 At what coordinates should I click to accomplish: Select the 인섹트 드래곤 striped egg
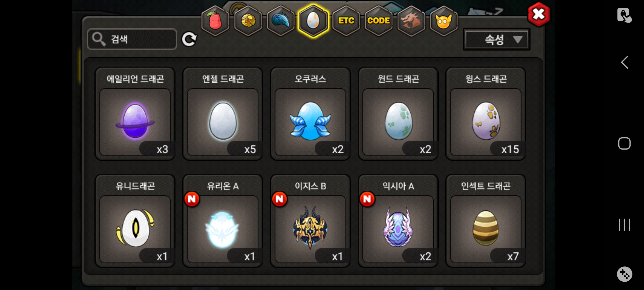click(x=486, y=221)
